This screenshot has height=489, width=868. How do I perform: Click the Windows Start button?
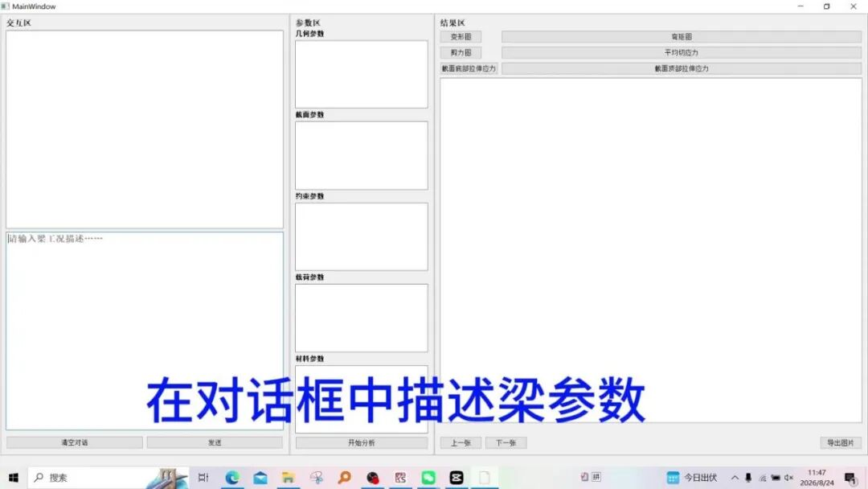pyautogui.click(x=14, y=478)
